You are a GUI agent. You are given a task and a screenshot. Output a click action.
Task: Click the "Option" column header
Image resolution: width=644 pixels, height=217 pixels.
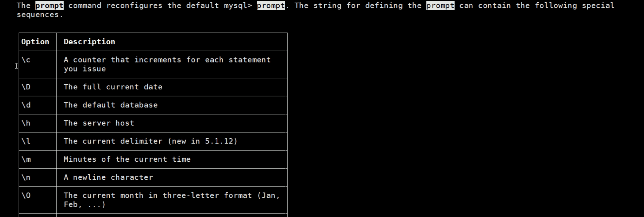pyautogui.click(x=35, y=42)
